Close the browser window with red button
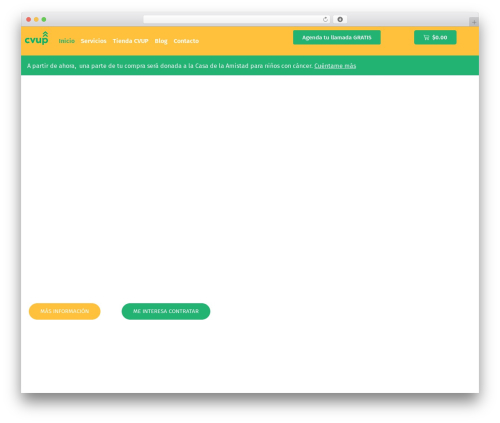 point(29,19)
